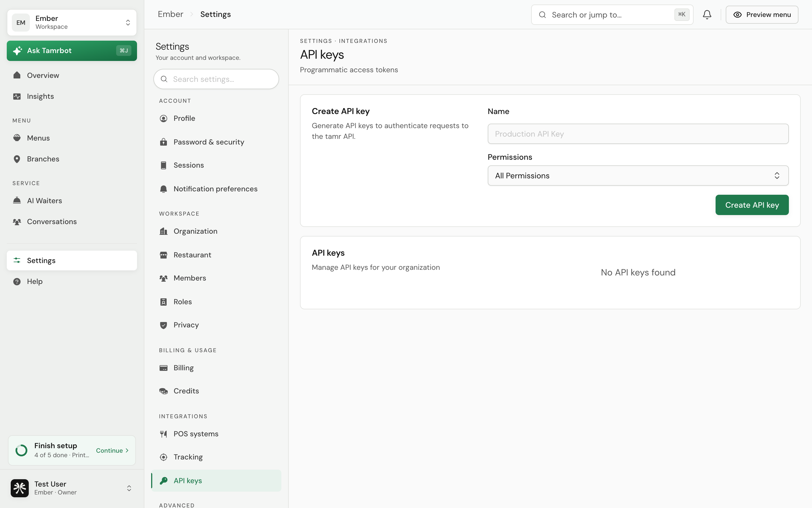This screenshot has height=508, width=812.
Task: Select Password & security settings
Action: click(x=216, y=142)
